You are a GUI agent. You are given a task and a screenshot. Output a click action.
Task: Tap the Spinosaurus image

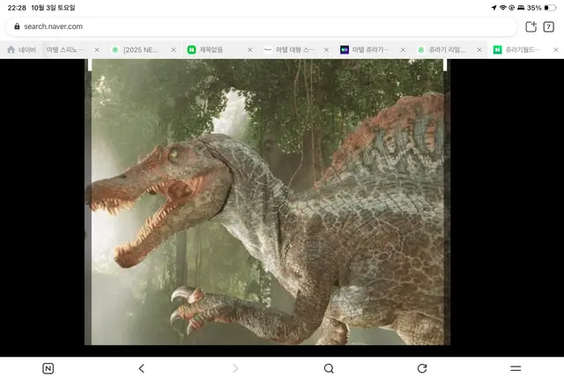point(267,202)
